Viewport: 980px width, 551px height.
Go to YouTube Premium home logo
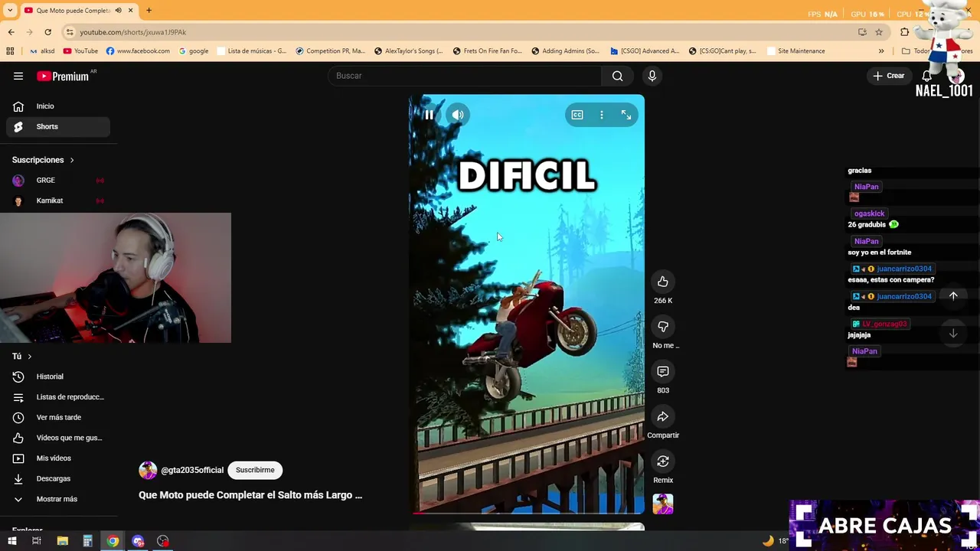(x=63, y=76)
